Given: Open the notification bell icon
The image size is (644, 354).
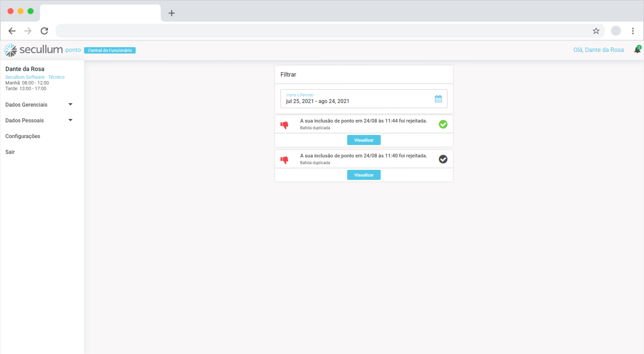Looking at the screenshot, I should (637, 50).
